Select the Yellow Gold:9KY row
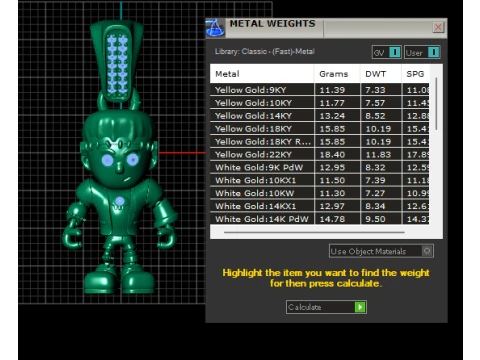Viewport: 480px width, 360px height. [319, 90]
